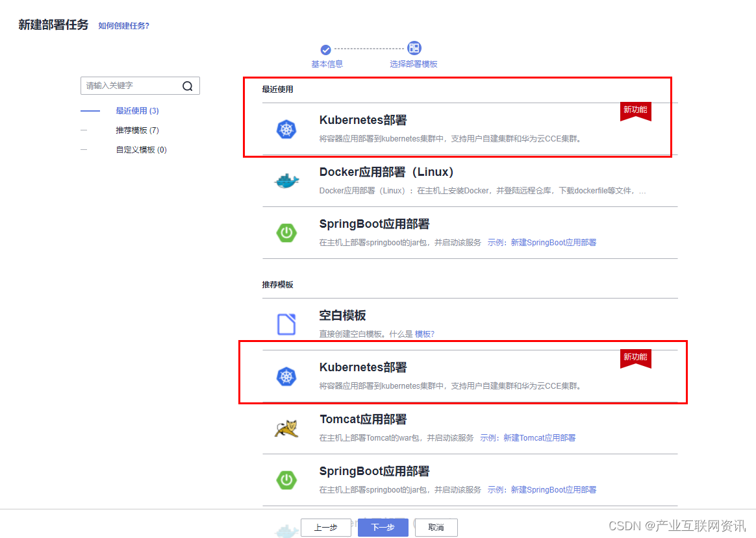Select SpringBoot应用部署 title under 推荐模板
Image resolution: width=756 pixels, height=538 pixels.
point(375,472)
